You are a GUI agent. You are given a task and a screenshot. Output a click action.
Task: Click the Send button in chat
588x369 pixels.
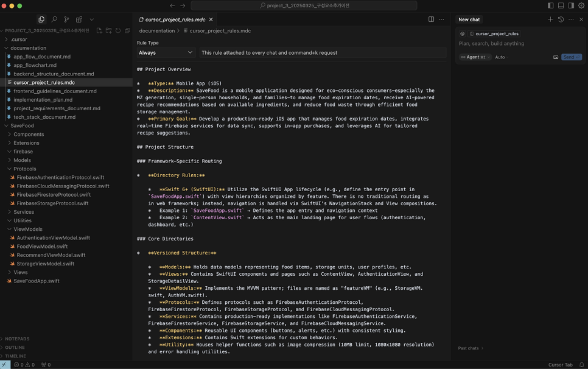[x=571, y=57]
